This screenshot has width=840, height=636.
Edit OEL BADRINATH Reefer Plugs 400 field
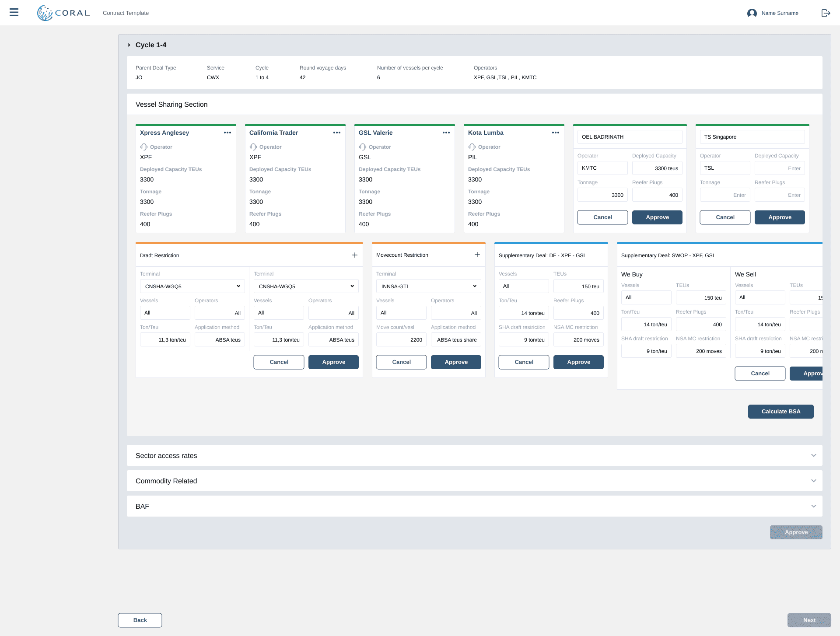(x=657, y=195)
